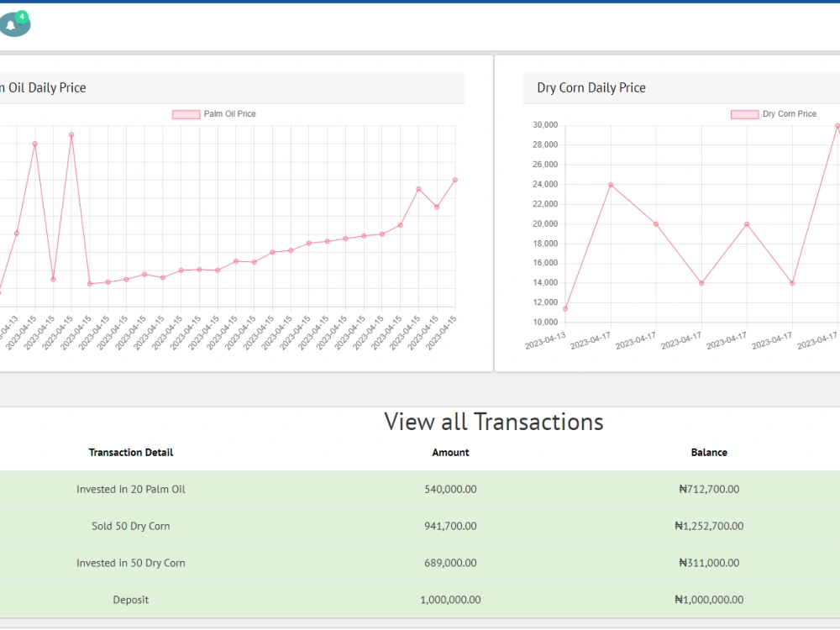Screen dimensions: 840x630
Task: Click the highest Palm Oil chart data point
Action: (x=71, y=135)
